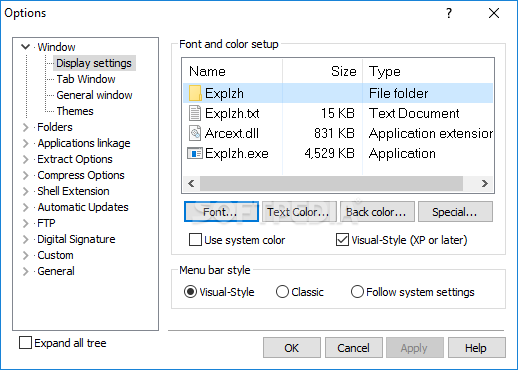Click the question mark help icon in title bar
518x370 pixels.
click(449, 13)
